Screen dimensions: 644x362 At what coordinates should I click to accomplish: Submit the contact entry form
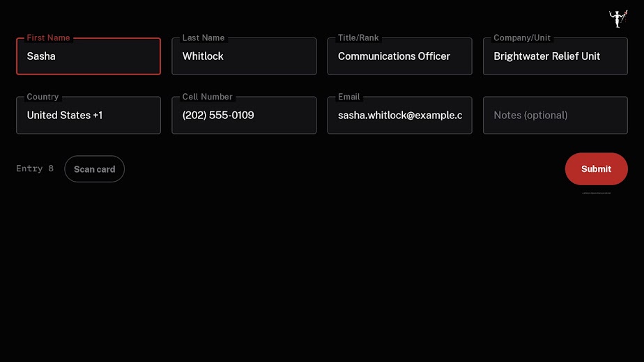[597, 168]
